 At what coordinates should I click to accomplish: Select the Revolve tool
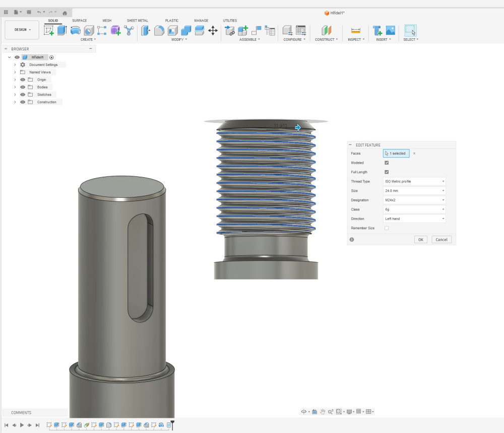pos(76,31)
